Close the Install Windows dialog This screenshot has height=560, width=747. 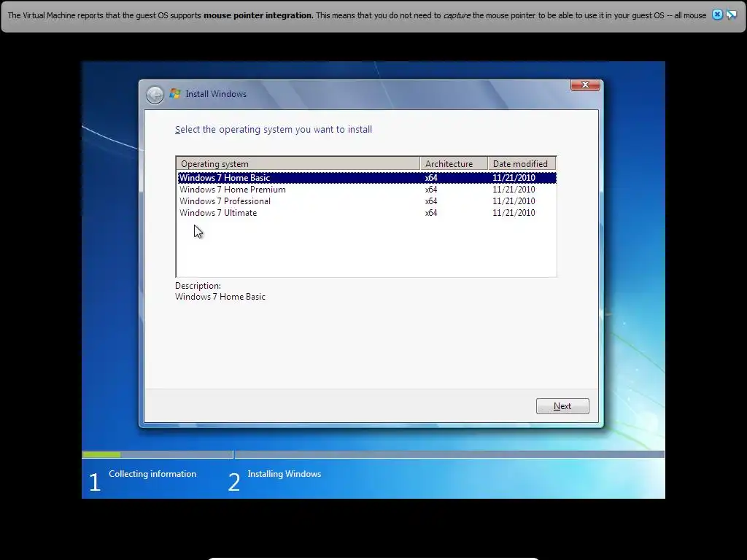coord(585,85)
